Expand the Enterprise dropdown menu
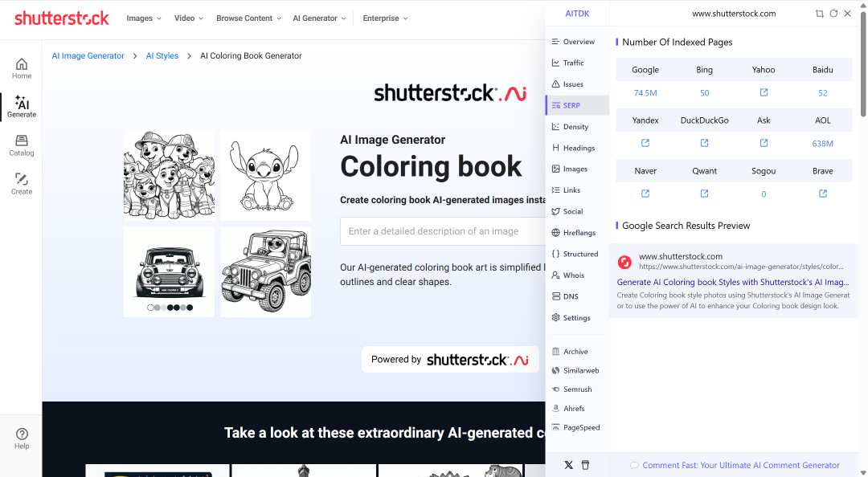The width and height of the screenshot is (868, 477). point(385,18)
